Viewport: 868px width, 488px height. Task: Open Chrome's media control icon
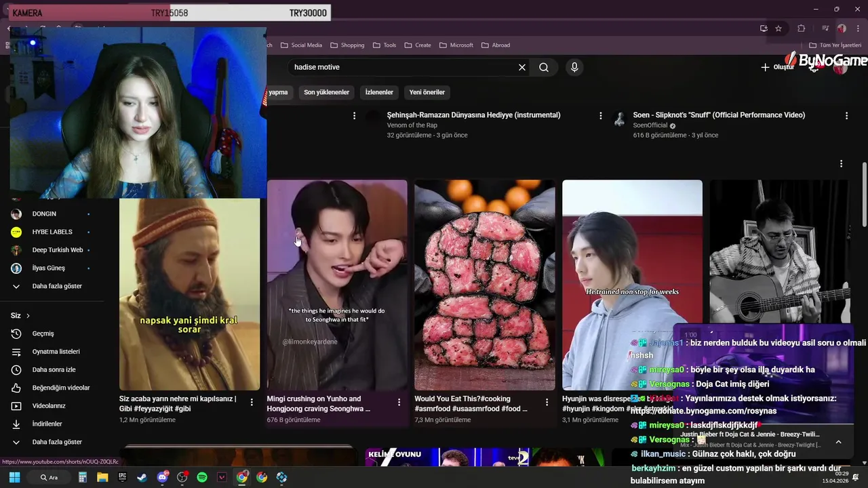pos(825,28)
